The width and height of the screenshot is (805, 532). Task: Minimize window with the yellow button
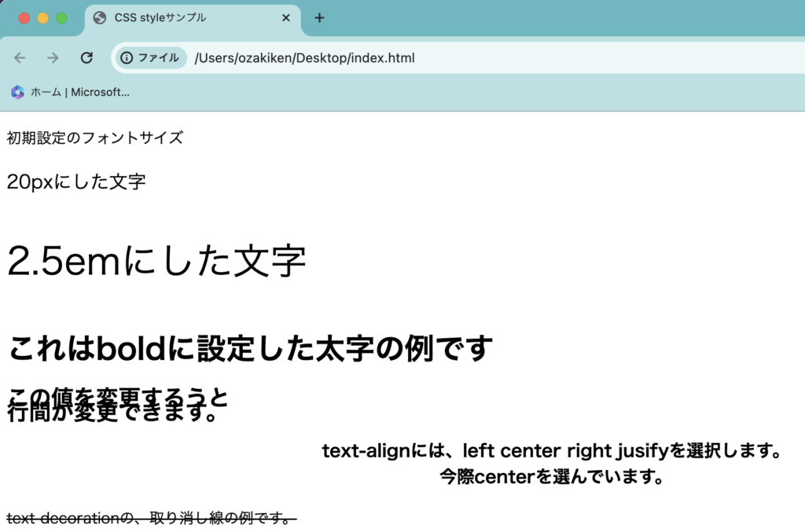coord(42,18)
